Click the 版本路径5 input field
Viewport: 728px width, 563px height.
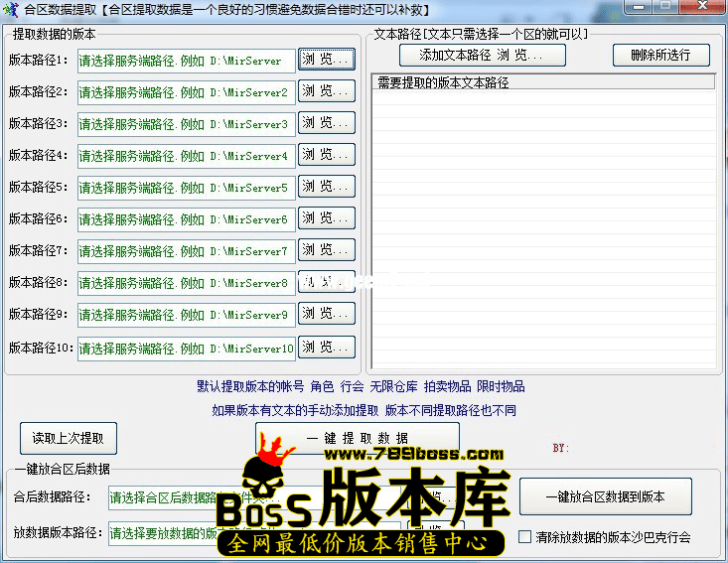[186, 188]
